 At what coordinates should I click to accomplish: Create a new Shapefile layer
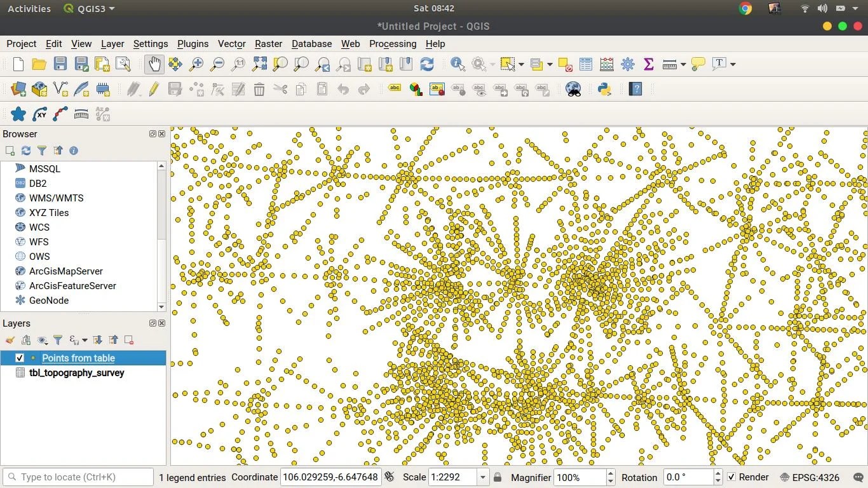(61, 90)
